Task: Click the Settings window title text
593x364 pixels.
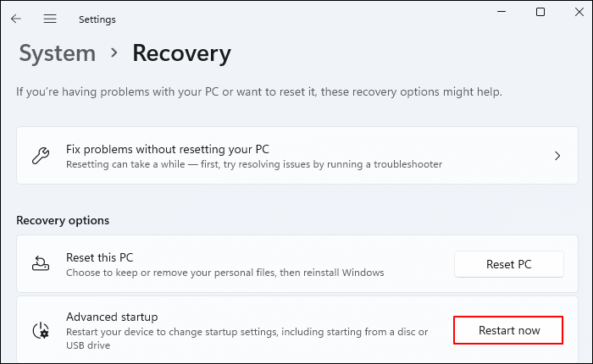Action: (x=97, y=19)
